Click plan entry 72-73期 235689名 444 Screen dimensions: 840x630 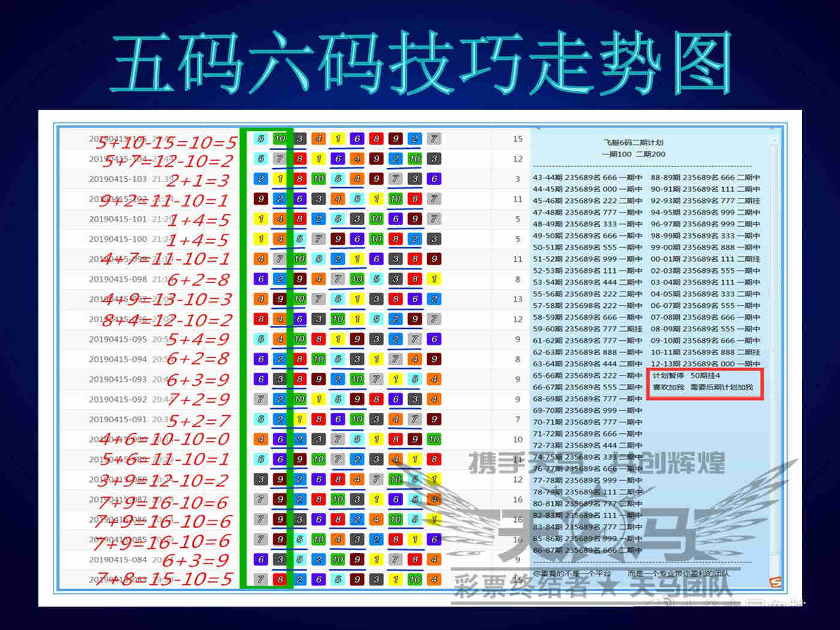(587, 445)
